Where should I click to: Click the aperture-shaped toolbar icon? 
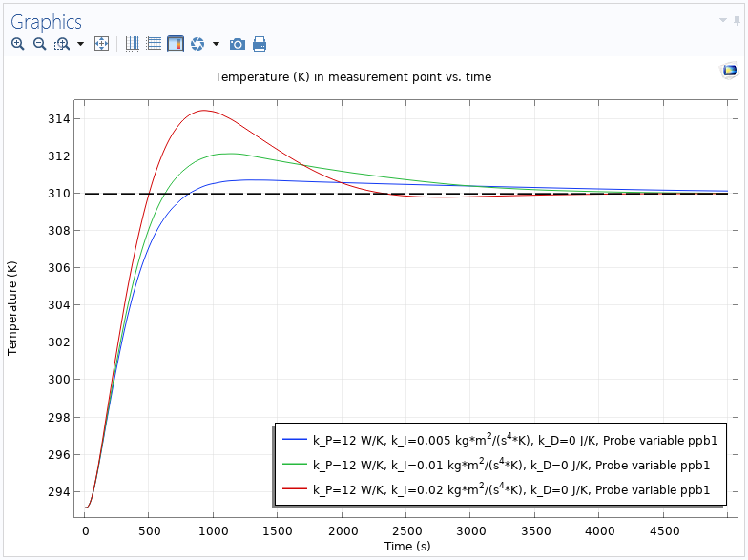[x=197, y=44]
